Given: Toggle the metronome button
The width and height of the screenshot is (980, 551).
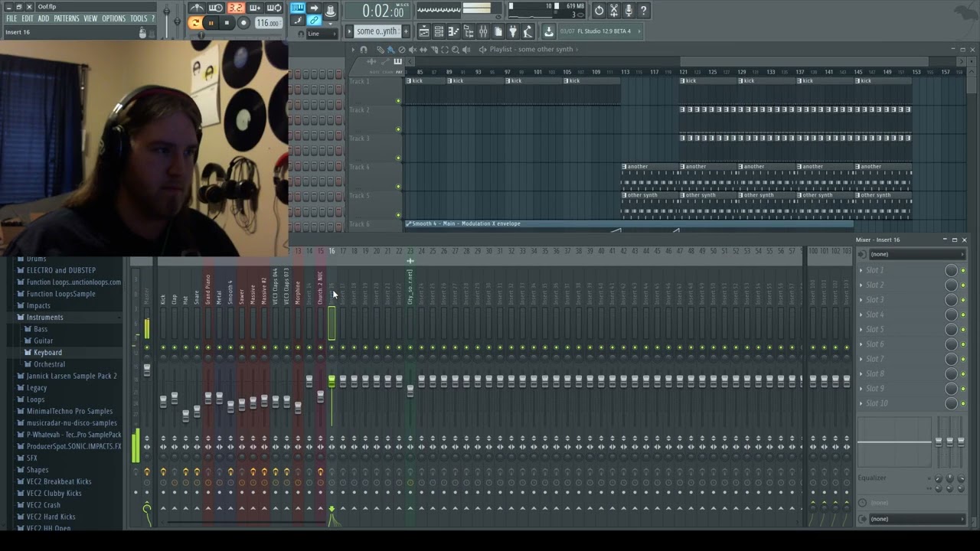Looking at the screenshot, I should 198,8.
